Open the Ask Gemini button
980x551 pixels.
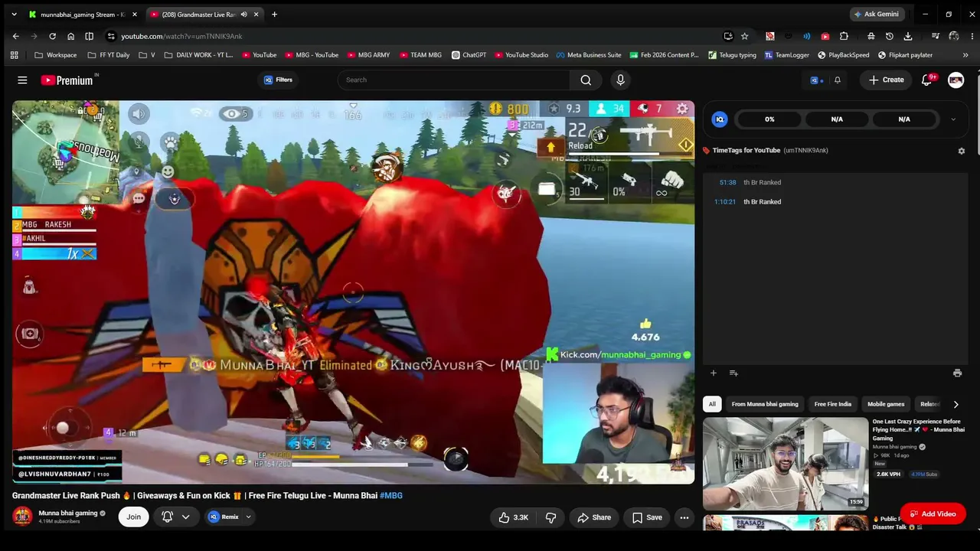click(877, 14)
